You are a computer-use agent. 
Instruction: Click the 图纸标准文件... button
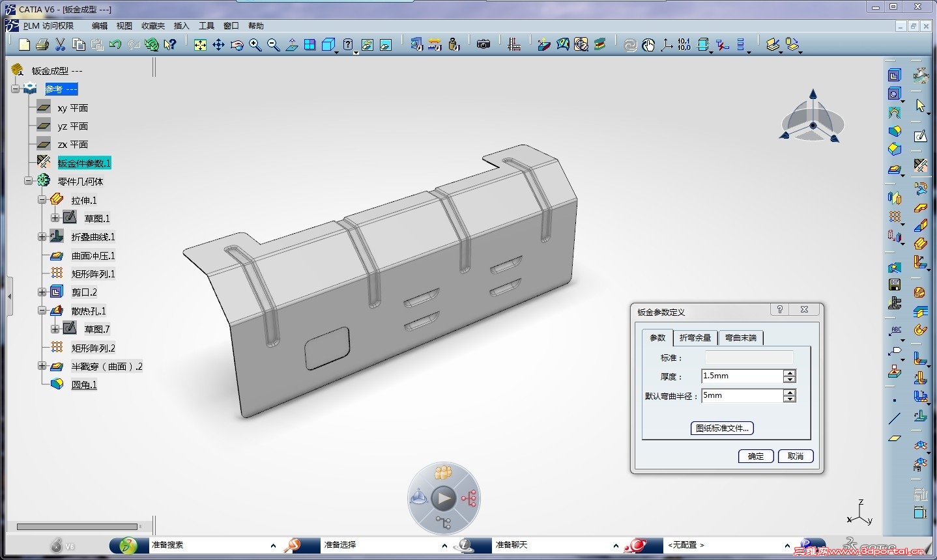(x=722, y=428)
